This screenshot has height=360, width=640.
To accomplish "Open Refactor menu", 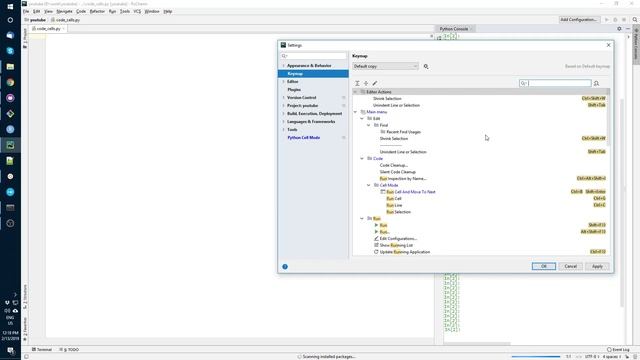I will coord(97,11).
